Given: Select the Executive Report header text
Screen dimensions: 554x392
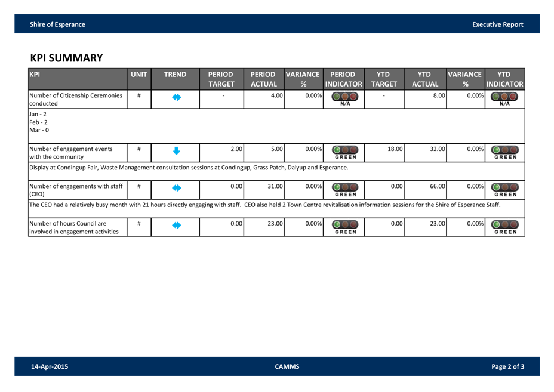Looking at the screenshot, I should click(497, 24).
